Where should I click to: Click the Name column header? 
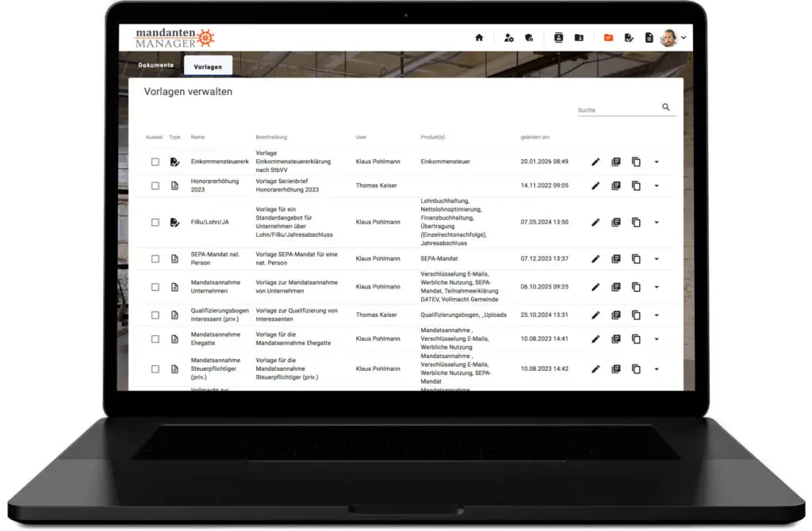click(197, 137)
